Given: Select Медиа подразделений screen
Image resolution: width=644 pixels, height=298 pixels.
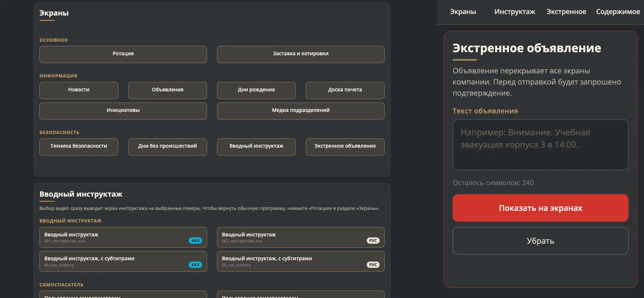Looking at the screenshot, I should tap(301, 111).
